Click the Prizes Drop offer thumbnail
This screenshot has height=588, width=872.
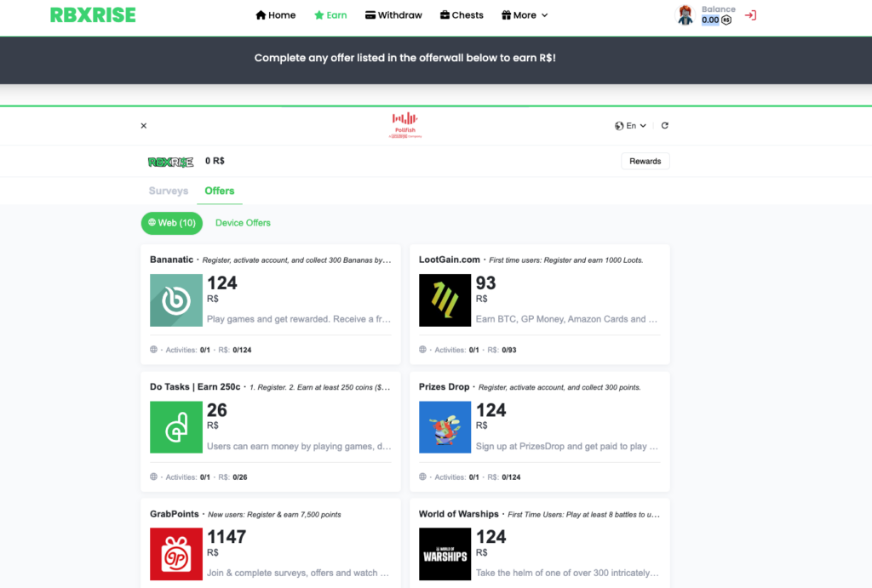pos(445,427)
